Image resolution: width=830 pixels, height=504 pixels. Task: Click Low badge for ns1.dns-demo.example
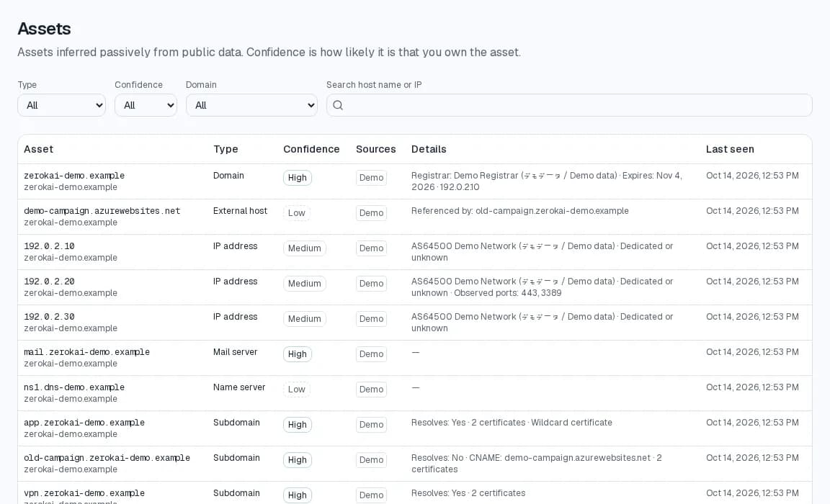click(297, 390)
